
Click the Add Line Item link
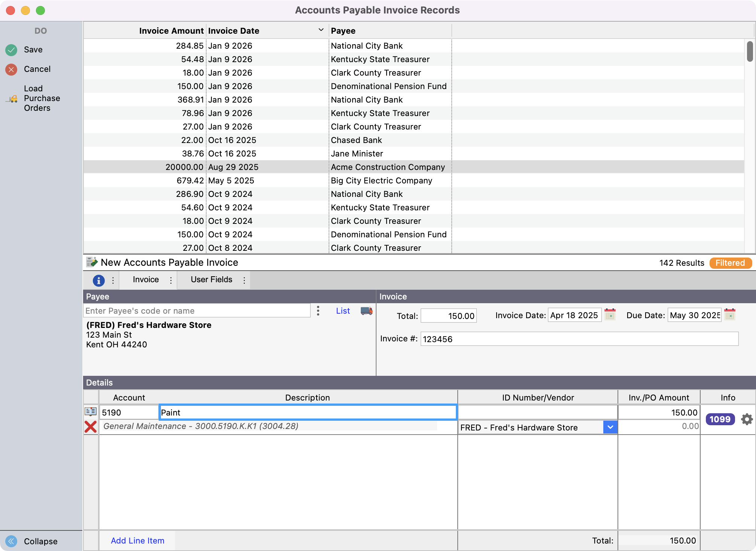(x=137, y=541)
